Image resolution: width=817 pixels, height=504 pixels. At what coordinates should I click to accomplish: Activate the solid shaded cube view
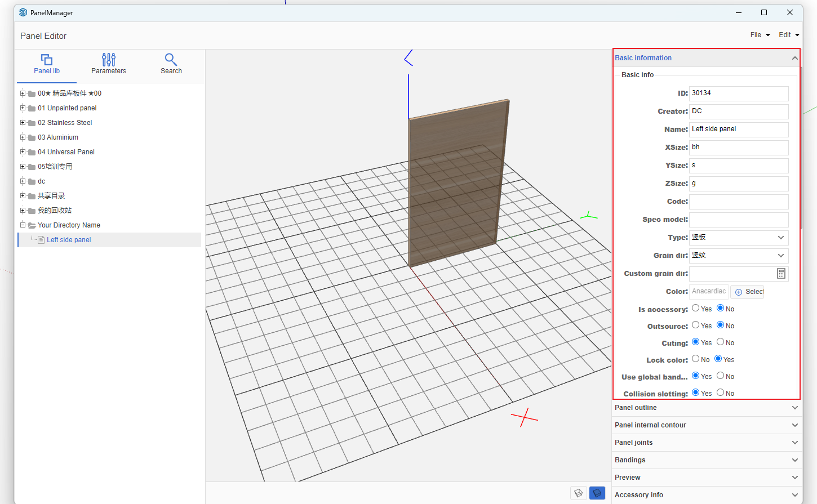(597, 493)
